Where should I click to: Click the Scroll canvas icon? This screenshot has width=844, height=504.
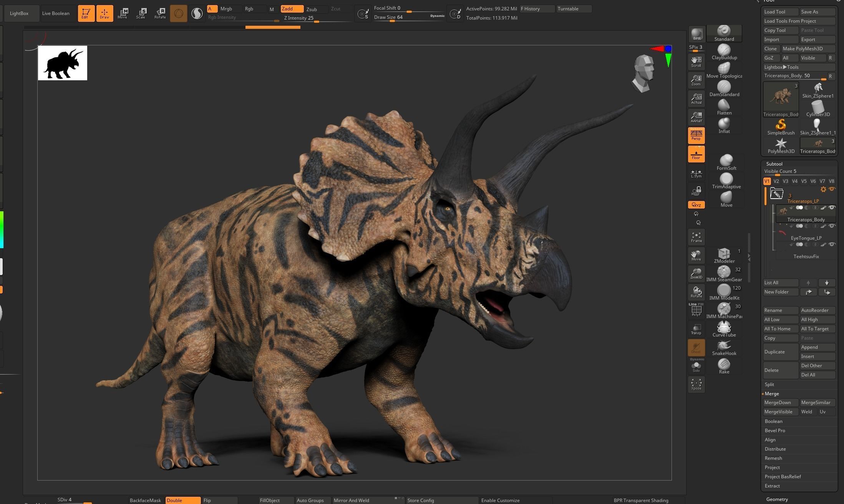pos(696,62)
